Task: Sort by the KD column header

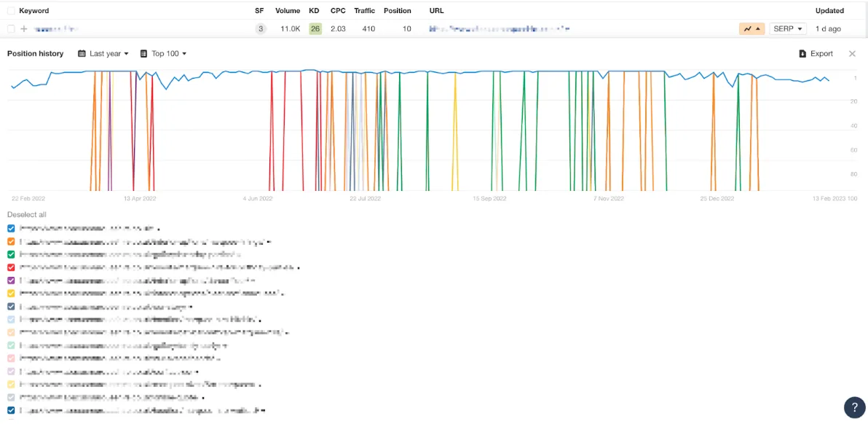Action: 314,10
